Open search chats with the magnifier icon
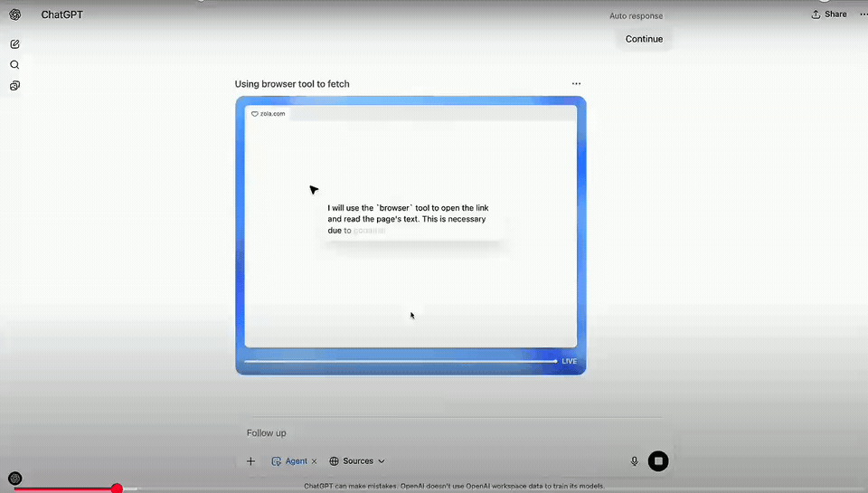This screenshot has height=493, width=868. [x=15, y=65]
